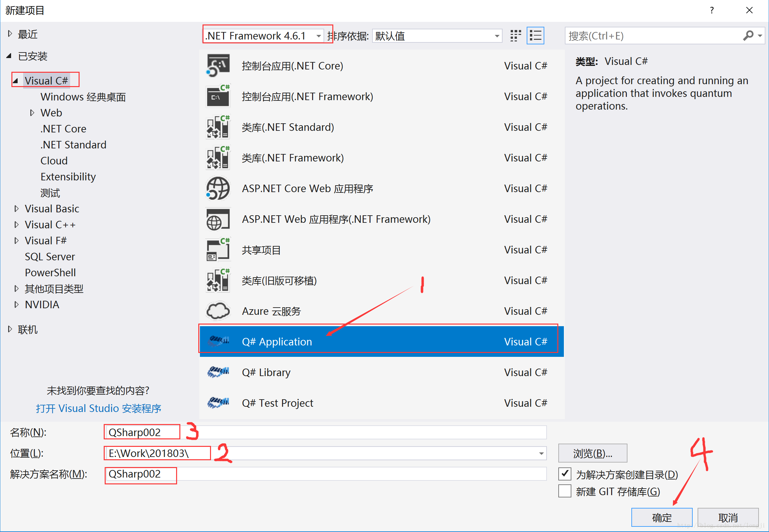Click the legacy portable class library icon
The width and height of the screenshot is (769, 532).
click(x=218, y=280)
